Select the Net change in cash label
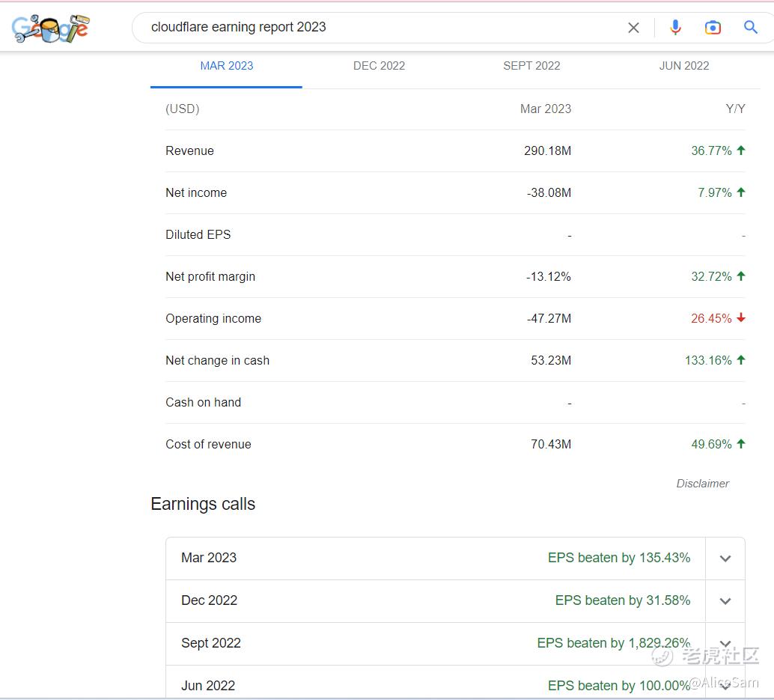 coord(217,361)
